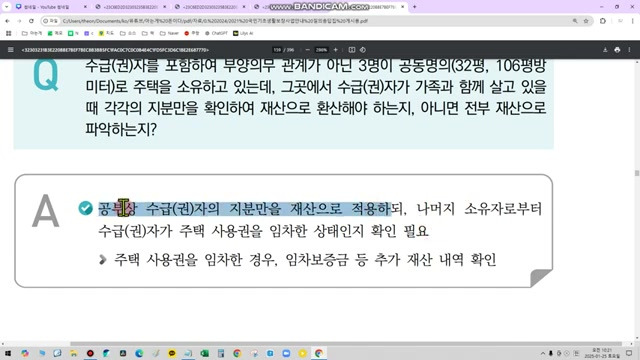640x360 pixels.
Task: Go back to previous page in browser
Action: click(7, 21)
